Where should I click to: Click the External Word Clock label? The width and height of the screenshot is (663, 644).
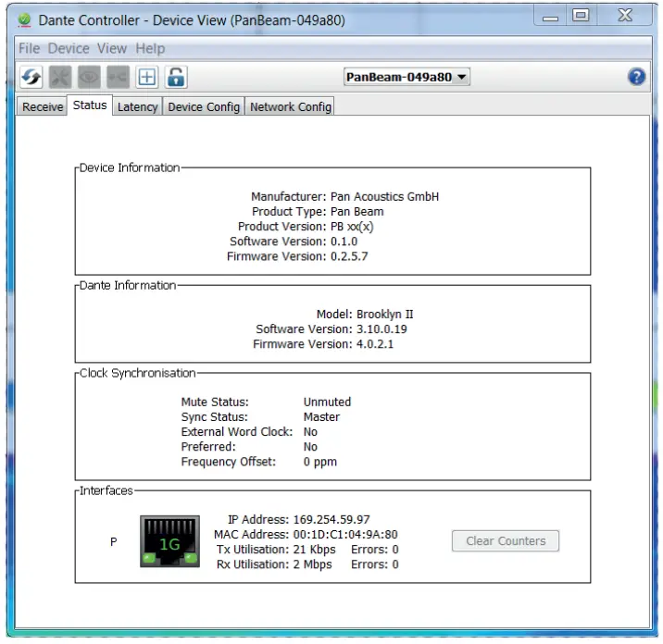click(237, 432)
